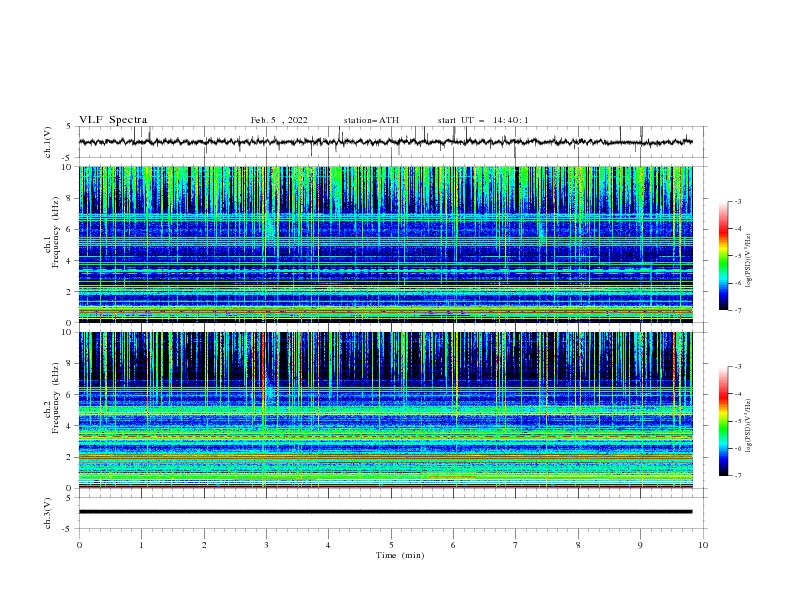Click the "5" tick on ch.1(V) axis
The height and width of the screenshot is (612, 792).
tap(71, 126)
